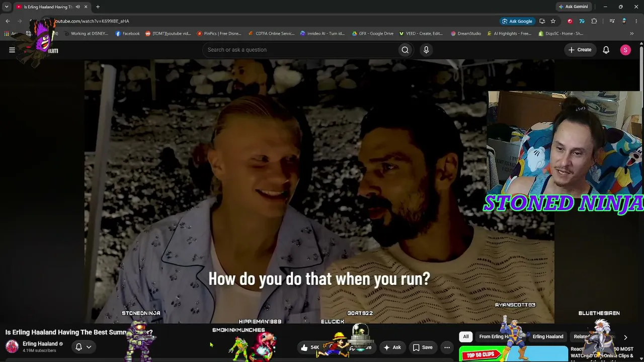This screenshot has width=644, height=362.
Task: Open the media controls toolbar icon
Action: coord(612,21)
